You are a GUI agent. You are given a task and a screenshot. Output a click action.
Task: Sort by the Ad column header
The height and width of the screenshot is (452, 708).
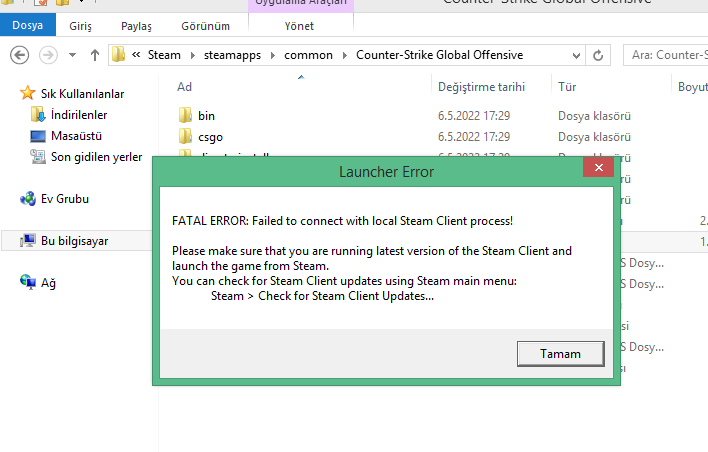[184, 87]
